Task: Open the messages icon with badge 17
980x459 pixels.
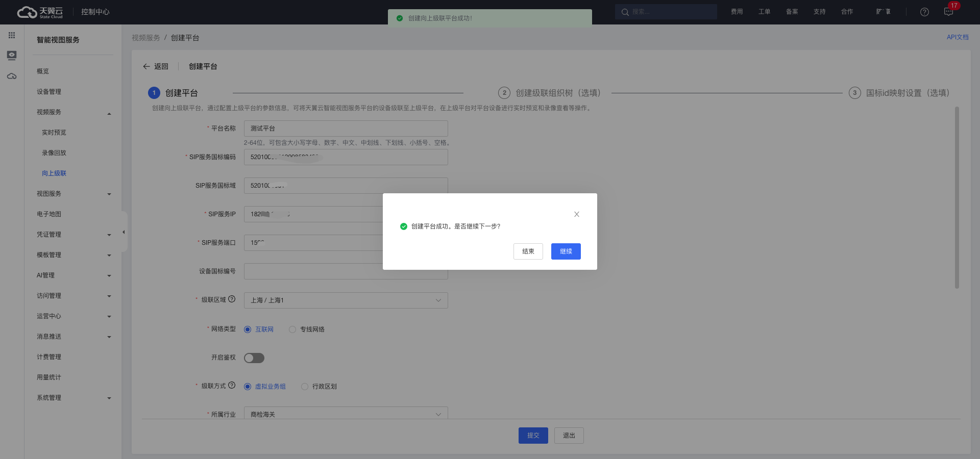Action: 948,12
